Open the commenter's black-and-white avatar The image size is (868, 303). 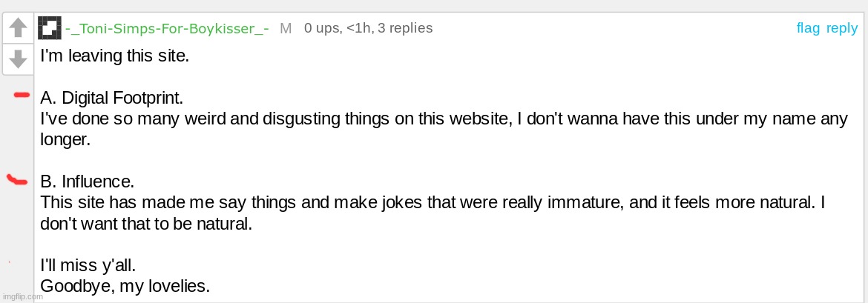50,28
